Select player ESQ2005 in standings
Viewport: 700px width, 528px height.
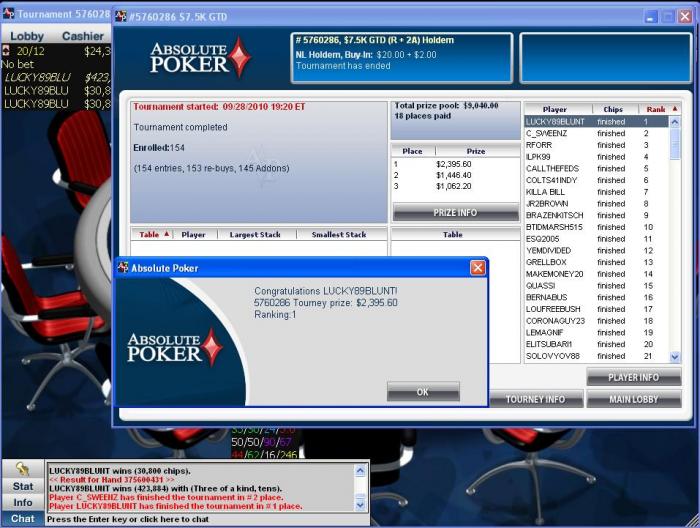[596, 239]
